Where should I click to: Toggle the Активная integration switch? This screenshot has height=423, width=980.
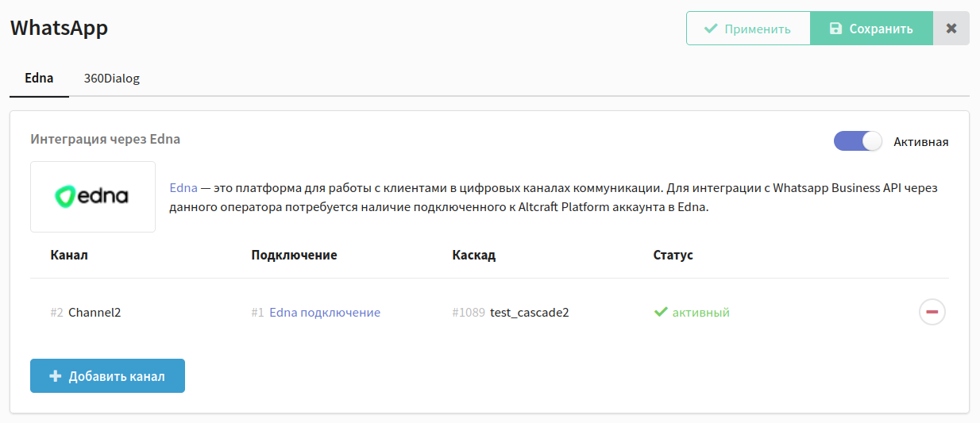point(858,141)
